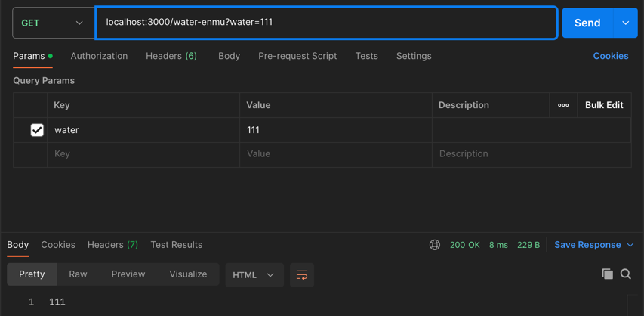
Task: Click the Description column header
Action: pyautogui.click(x=491, y=105)
